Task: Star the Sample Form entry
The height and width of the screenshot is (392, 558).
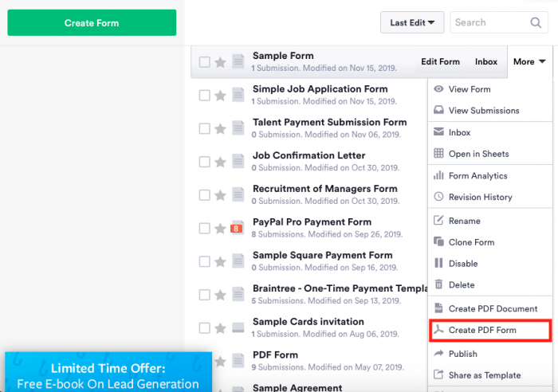Action: (x=220, y=62)
